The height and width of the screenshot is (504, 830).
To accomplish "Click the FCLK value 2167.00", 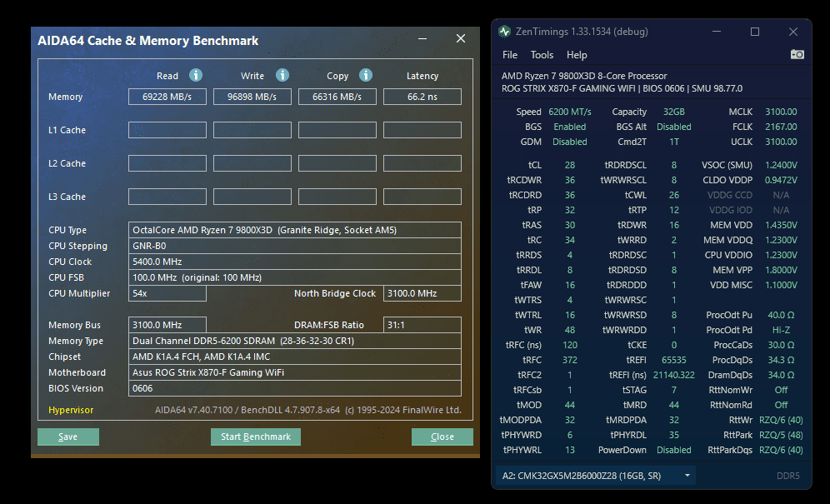I will (x=781, y=127).
